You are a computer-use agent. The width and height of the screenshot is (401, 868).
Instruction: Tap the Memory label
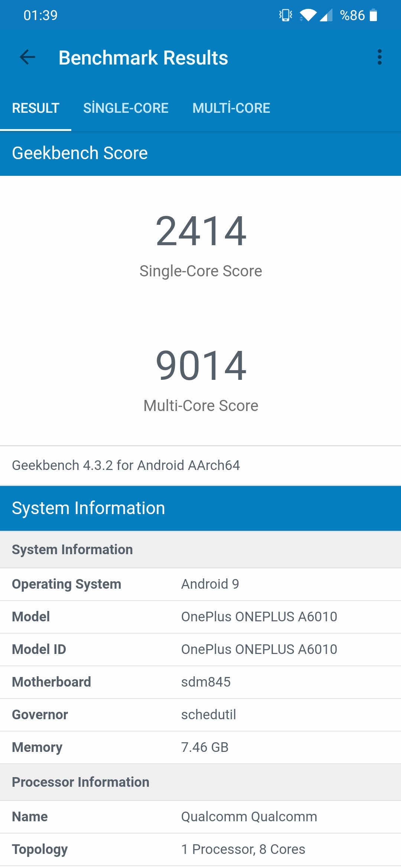(x=37, y=747)
